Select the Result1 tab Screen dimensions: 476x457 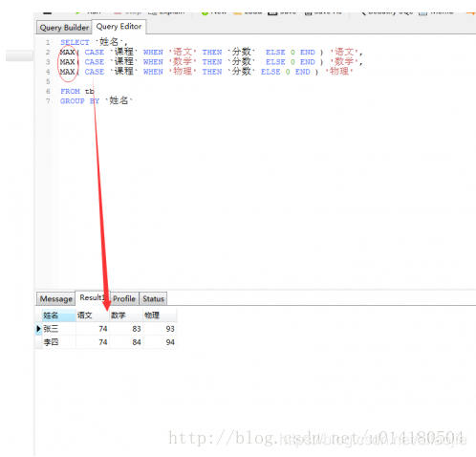[x=93, y=297]
